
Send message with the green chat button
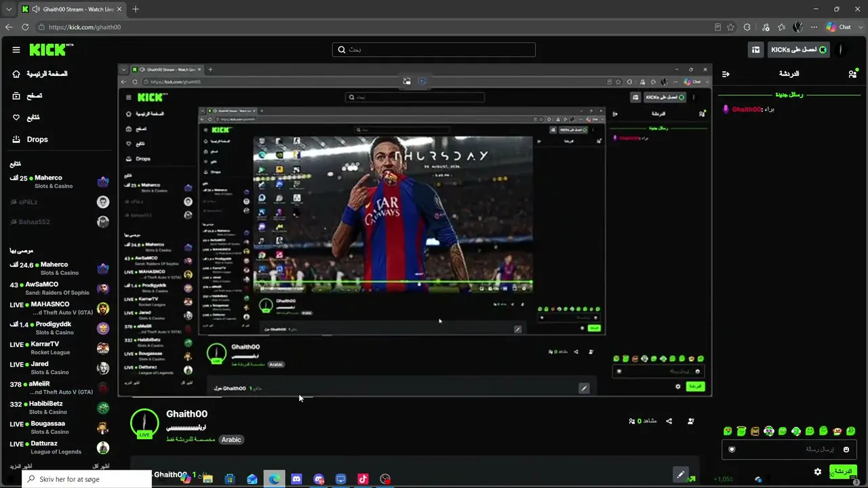pos(843,471)
